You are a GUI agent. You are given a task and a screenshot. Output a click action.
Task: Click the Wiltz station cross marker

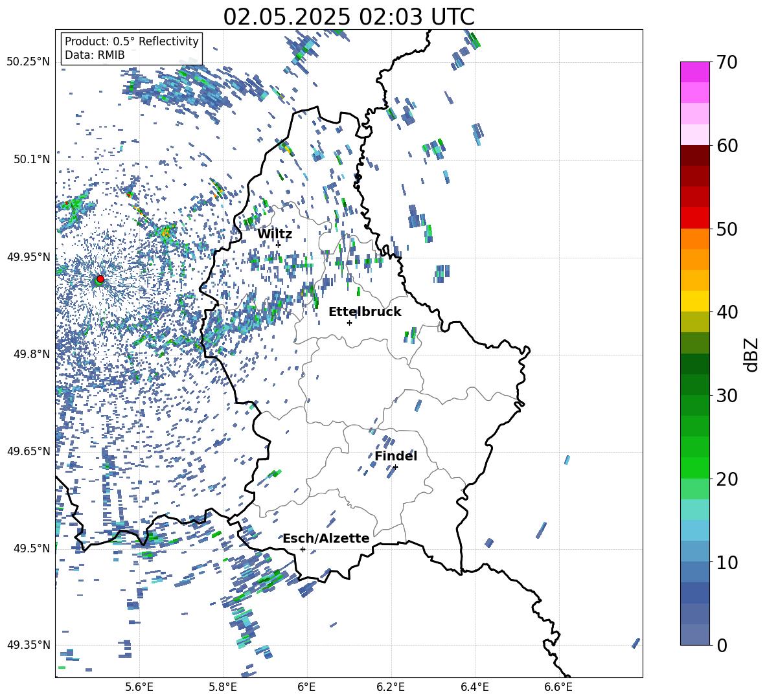278,244
